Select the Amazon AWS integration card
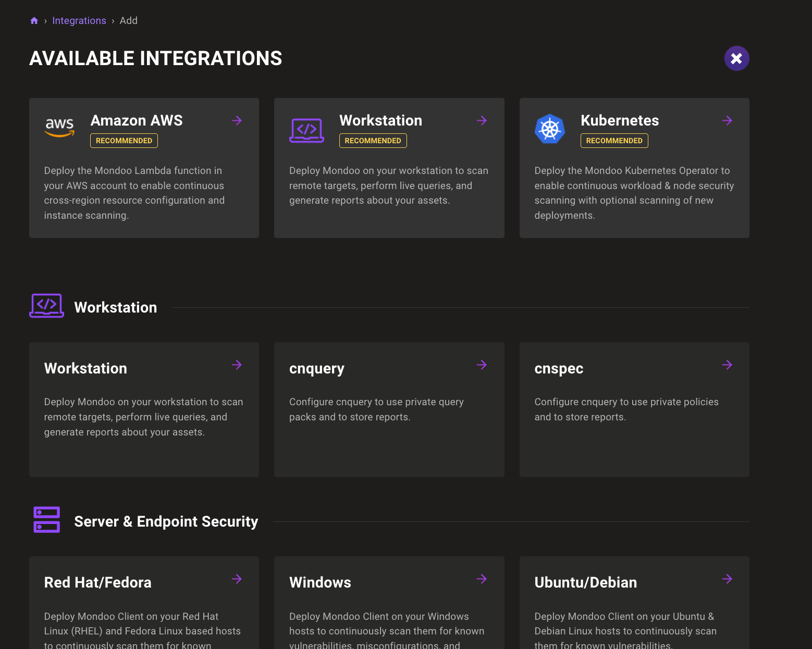 coord(144,168)
